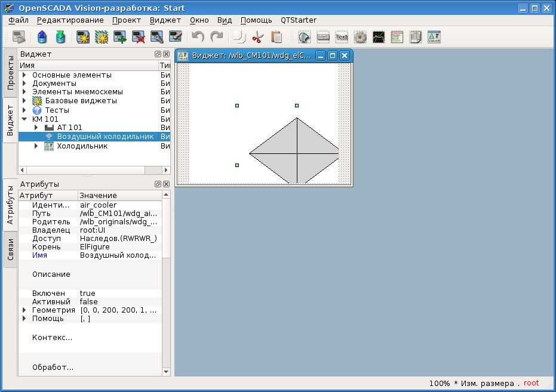Image resolution: width=556 pixels, height=392 pixels.
Task: Click the Redo arrow in toolbar
Action: click(216, 37)
